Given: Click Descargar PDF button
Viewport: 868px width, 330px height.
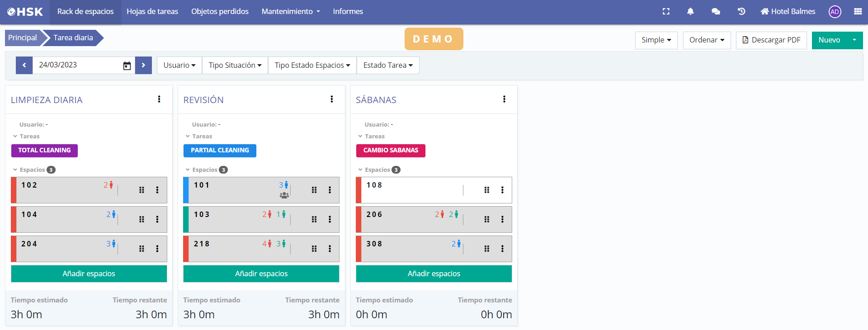Looking at the screenshot, I should pos(771,40).
